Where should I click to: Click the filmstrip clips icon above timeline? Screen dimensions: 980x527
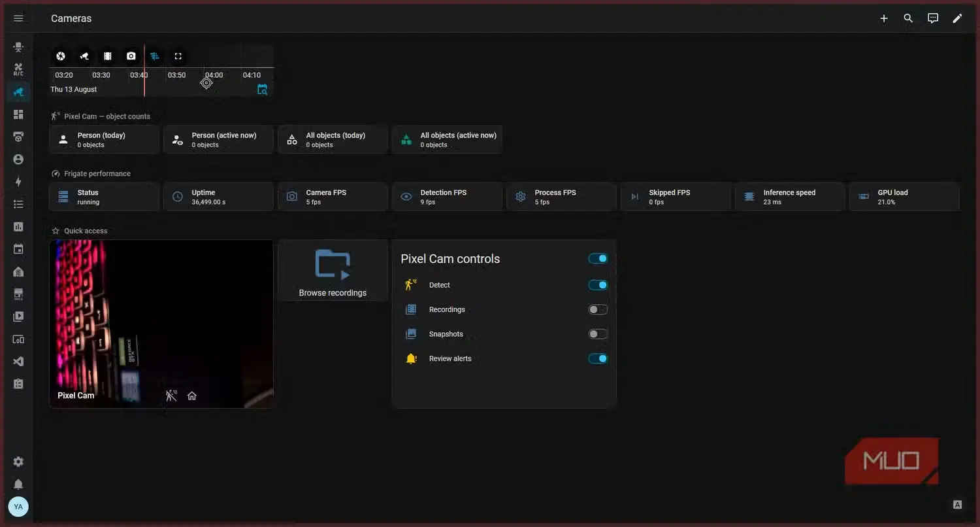click(x=108, y=56)
